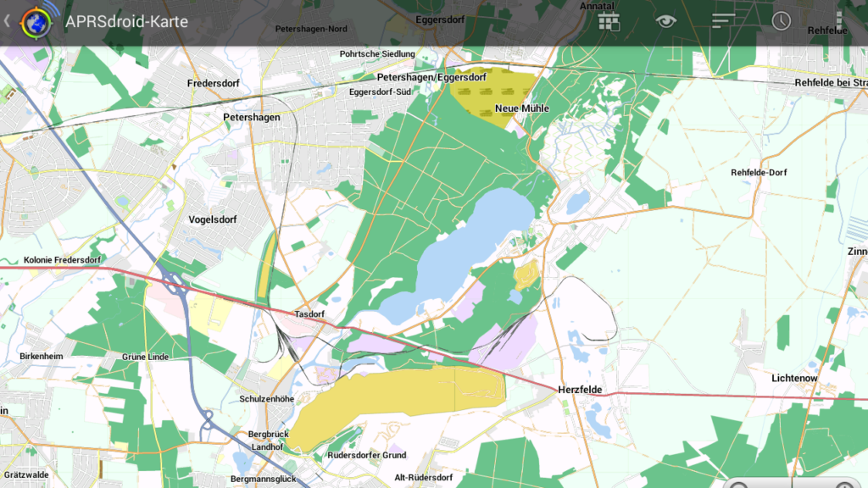Click the Vogelsdorf label on the map
Image resolution: width=868 pixels, height=488 pixels.
(213, 219)
